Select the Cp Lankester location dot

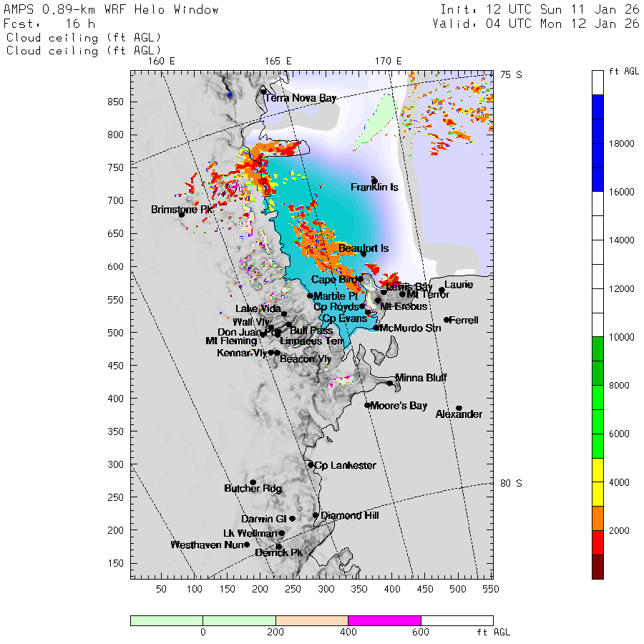[x=311, y=464]
